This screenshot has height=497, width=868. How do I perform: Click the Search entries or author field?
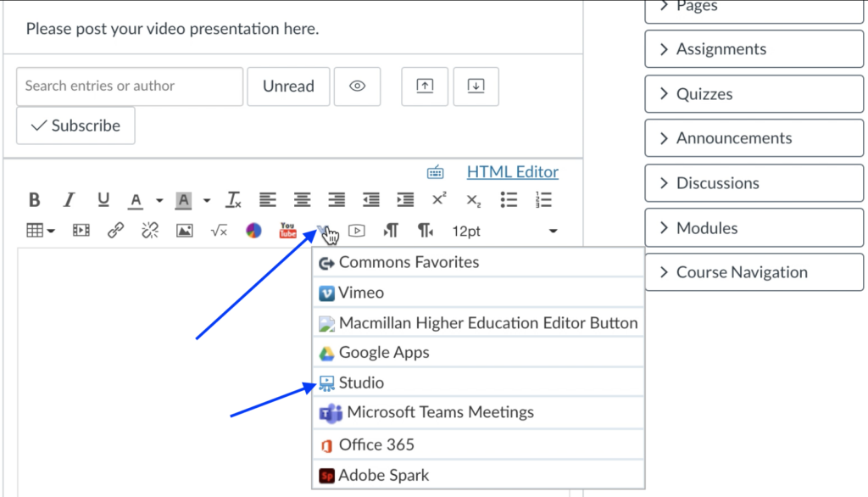pos(130,87)
